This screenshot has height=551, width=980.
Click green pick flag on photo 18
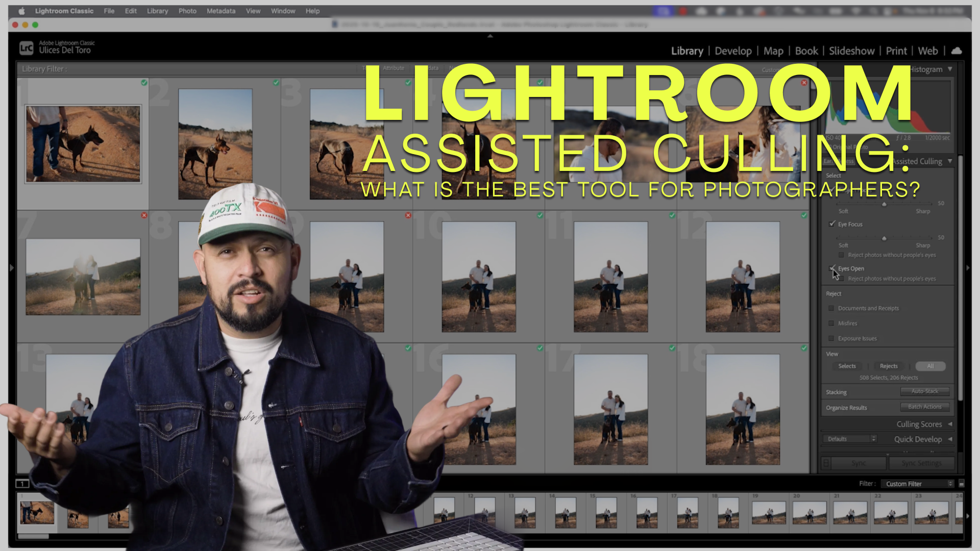pyautogui.click(x=804, y=348)
